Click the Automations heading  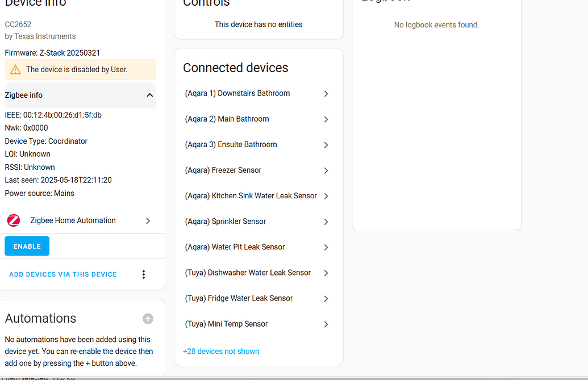[40, 318]
